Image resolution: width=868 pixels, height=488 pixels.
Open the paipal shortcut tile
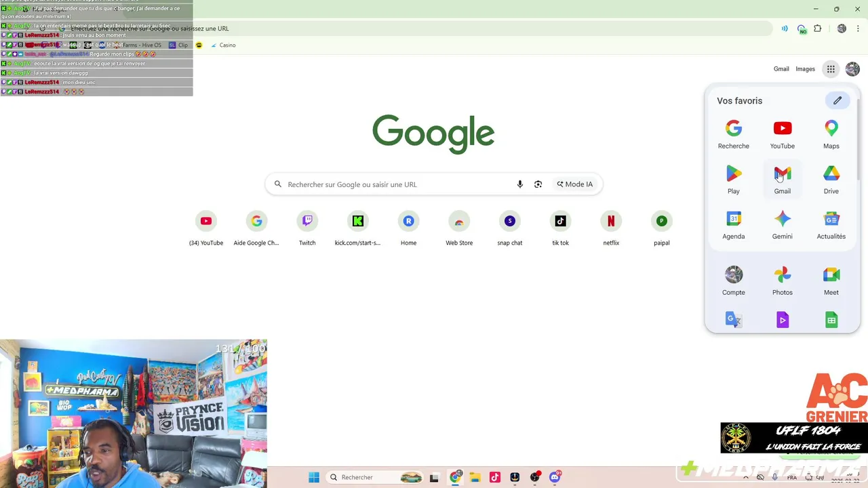coord(662,228)
